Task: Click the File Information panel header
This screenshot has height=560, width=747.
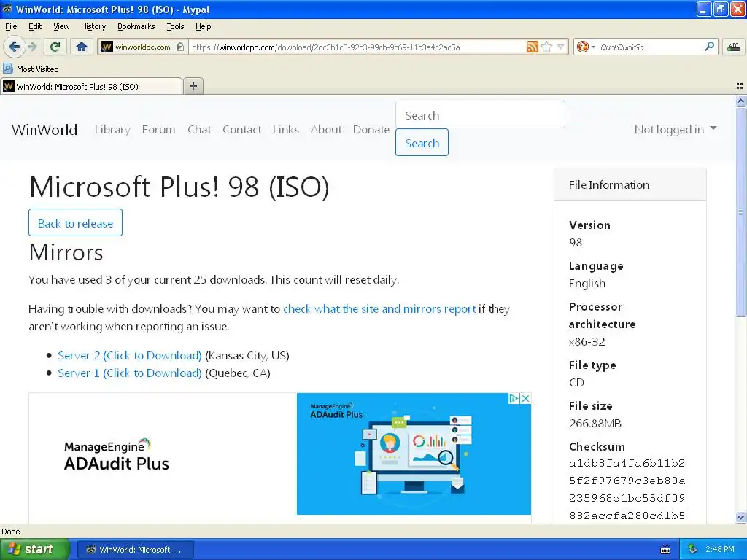Action: click(630, 184)
